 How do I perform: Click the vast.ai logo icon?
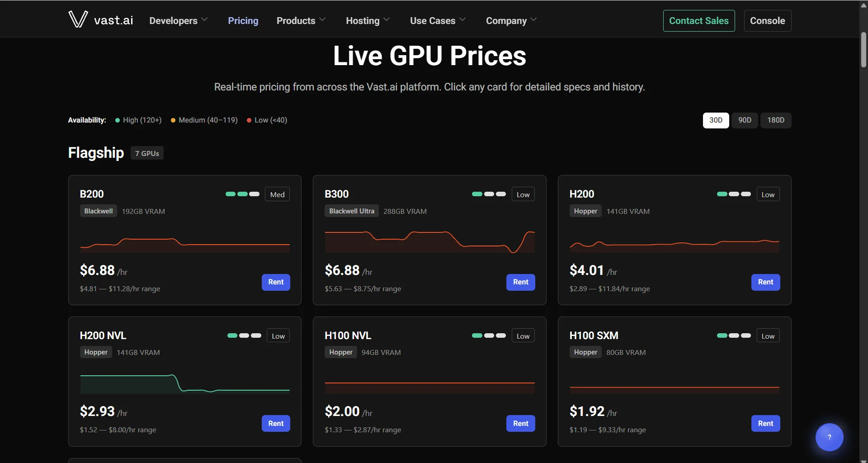tap(78, 19)
